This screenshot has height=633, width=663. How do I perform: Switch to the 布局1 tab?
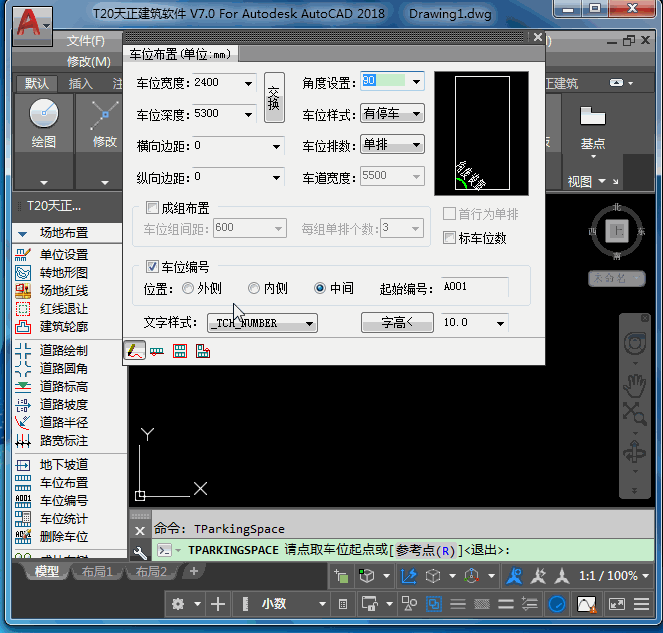97,572
